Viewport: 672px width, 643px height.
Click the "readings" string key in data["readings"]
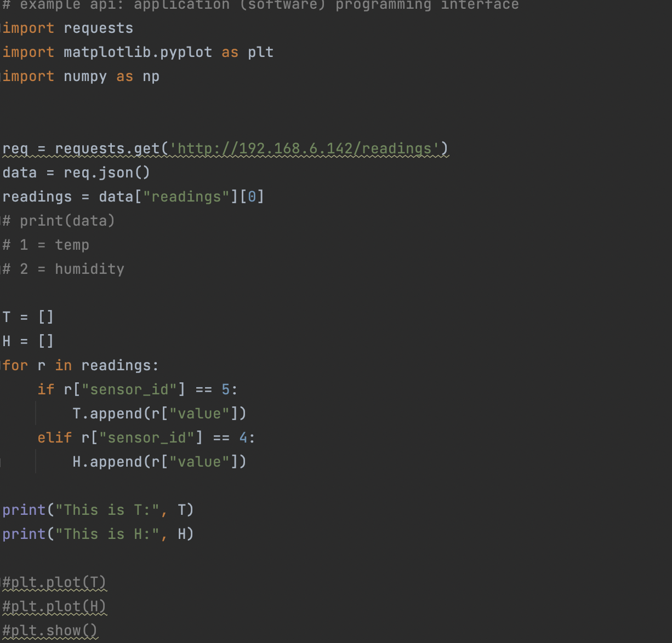tap(186, 197)
